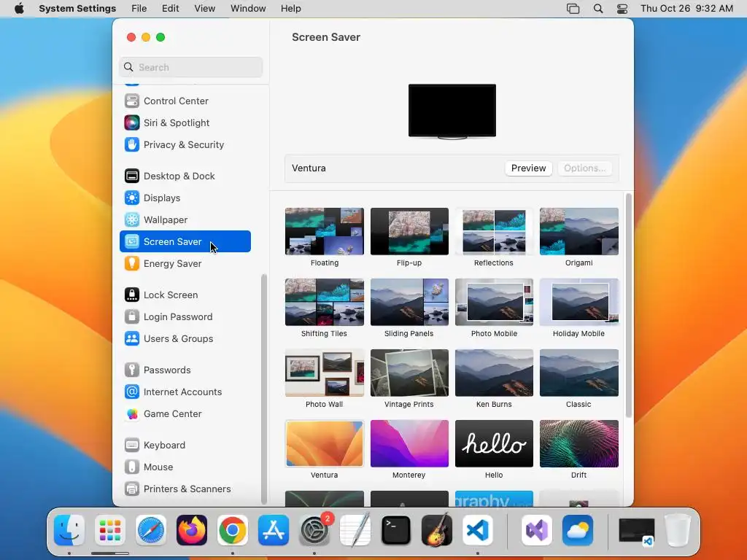Screen dimensions: 747x560
Task: Open Control Center in menu bar
Action: pos(622,9)
